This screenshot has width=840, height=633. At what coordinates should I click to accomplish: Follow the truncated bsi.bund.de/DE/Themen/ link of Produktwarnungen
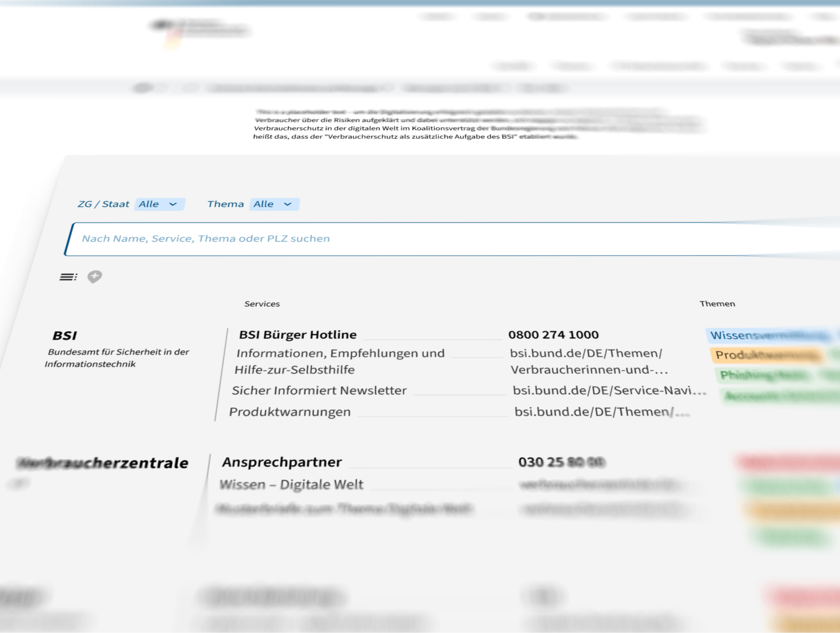coord(602,412)
